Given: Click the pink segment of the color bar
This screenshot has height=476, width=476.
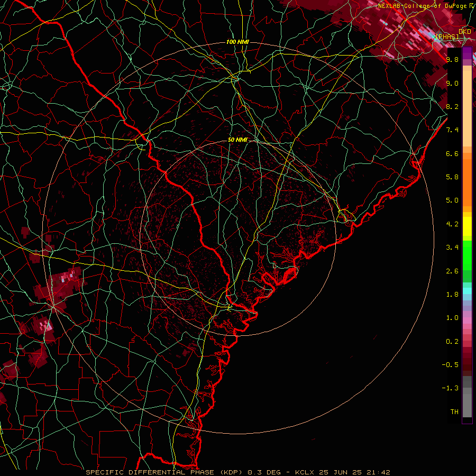Looking at the screenshot, I should tap(467, 321).
